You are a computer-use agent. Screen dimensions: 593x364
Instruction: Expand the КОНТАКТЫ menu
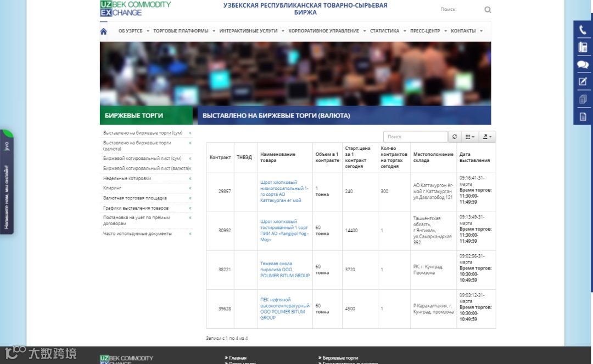coord(463,31)
